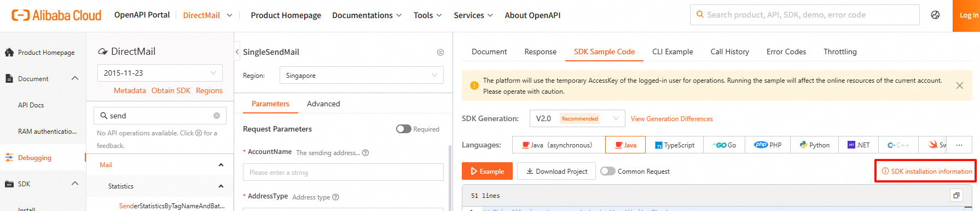Screen dimensions: 980x211
Task: Toggle the Required parameters switch
Action: click(x=404, y=129)
